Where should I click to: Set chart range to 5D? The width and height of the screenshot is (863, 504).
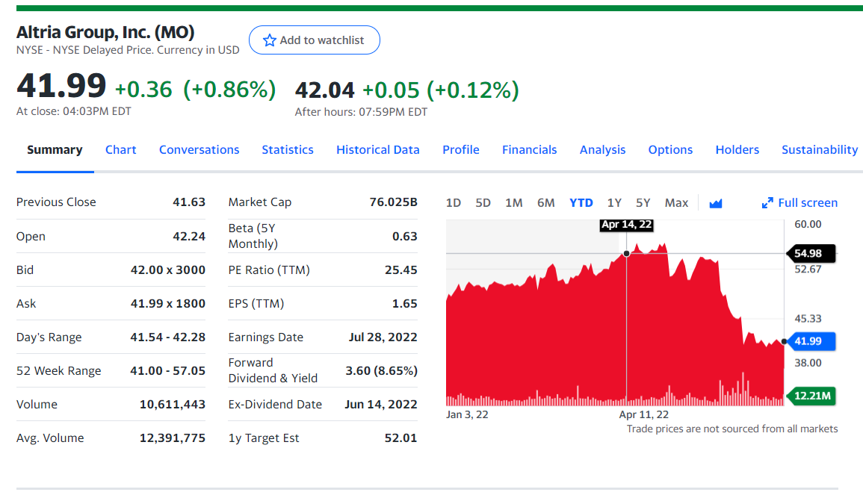[483, 203]
